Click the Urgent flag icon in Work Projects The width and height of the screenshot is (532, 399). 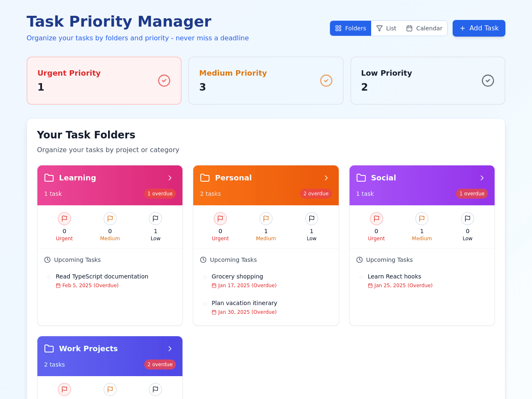pos(64,389)
